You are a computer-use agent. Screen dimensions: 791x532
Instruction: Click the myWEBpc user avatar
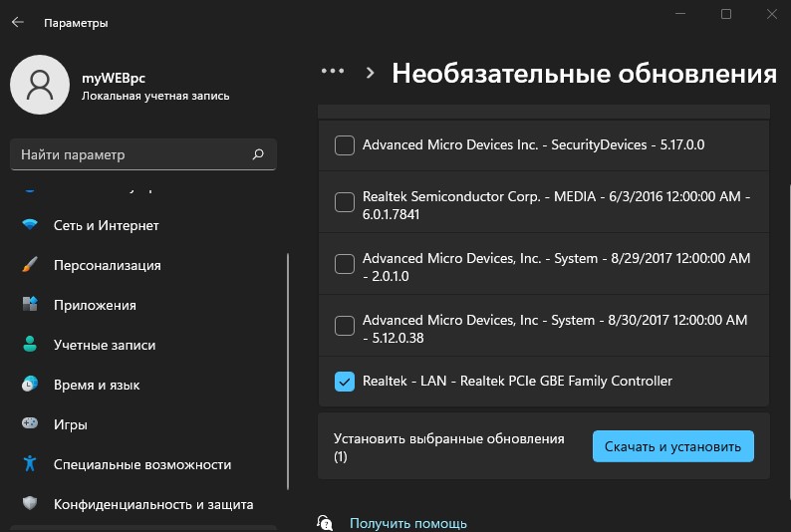[x=40, y=85]
